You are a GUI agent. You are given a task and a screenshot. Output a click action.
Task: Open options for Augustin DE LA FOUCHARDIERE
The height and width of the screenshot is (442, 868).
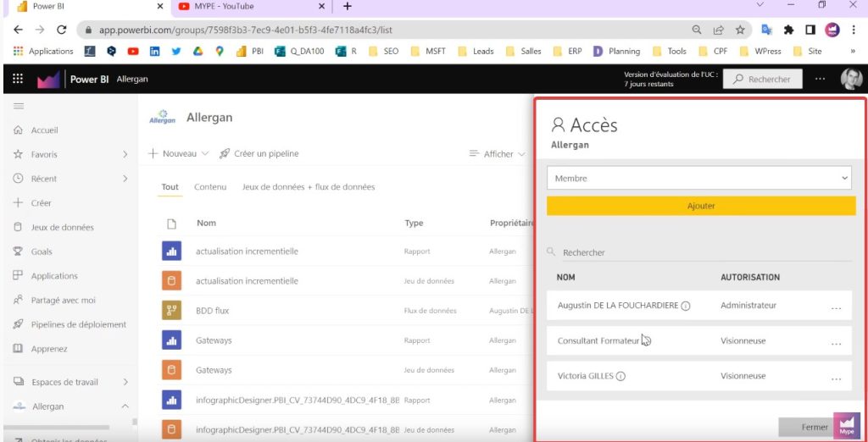pos(837,307)
